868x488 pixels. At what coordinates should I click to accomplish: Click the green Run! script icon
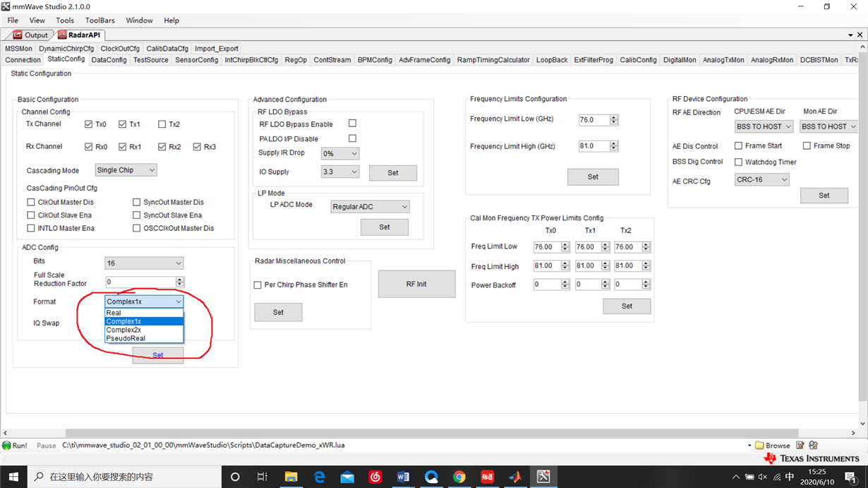tap(6, 446)
